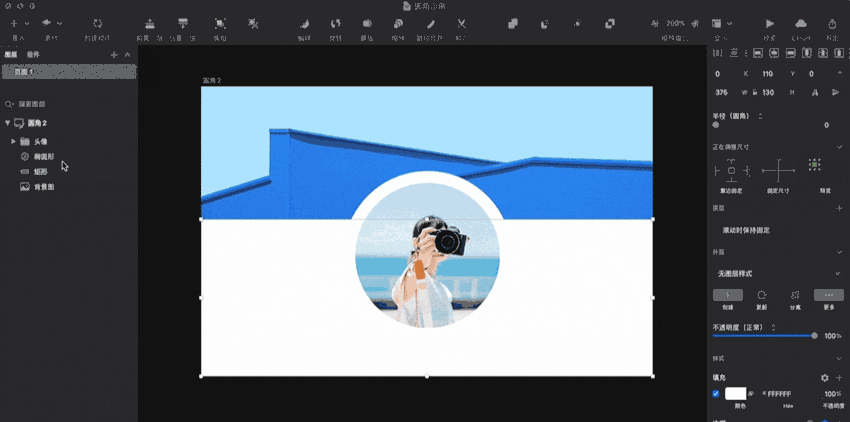The width and height of the screenshot is (850, 422).
Task: Collapse the 圆角 2 artboard in layer list
Action: coord(8,123)
